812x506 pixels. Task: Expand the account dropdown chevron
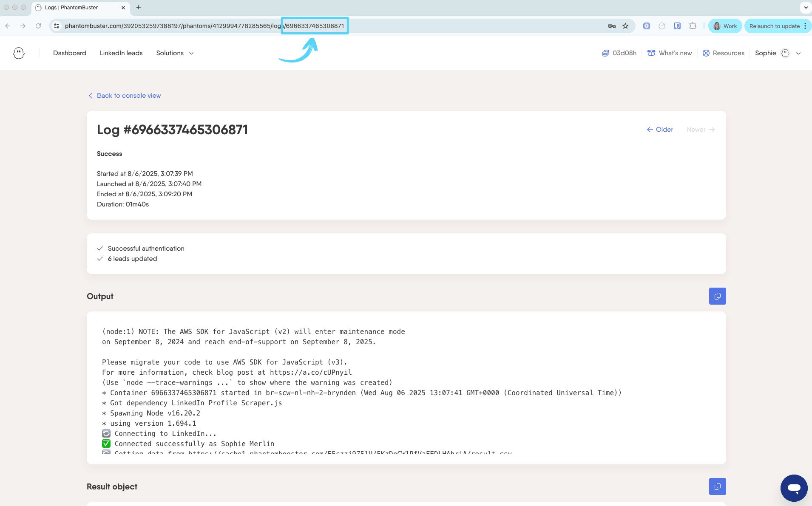click(x=798, y=54)
